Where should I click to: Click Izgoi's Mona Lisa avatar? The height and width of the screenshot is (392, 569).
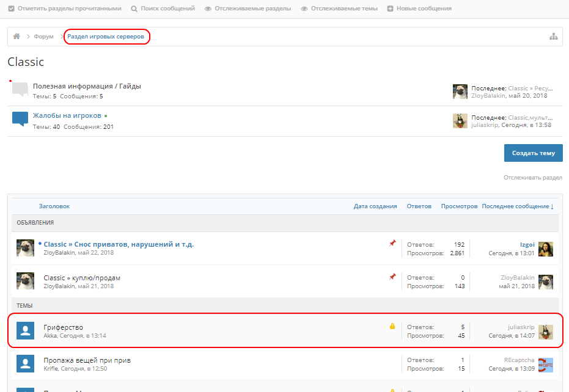545,249
